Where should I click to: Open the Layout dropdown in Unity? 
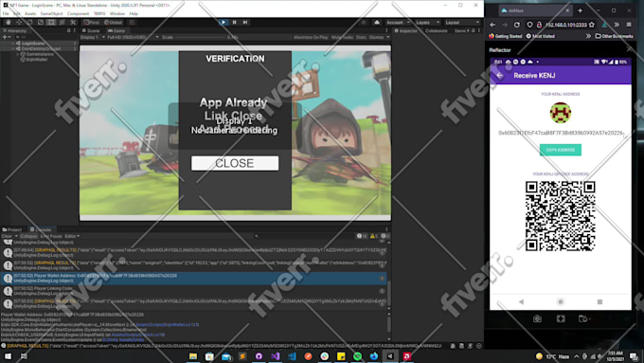(462, 22)
